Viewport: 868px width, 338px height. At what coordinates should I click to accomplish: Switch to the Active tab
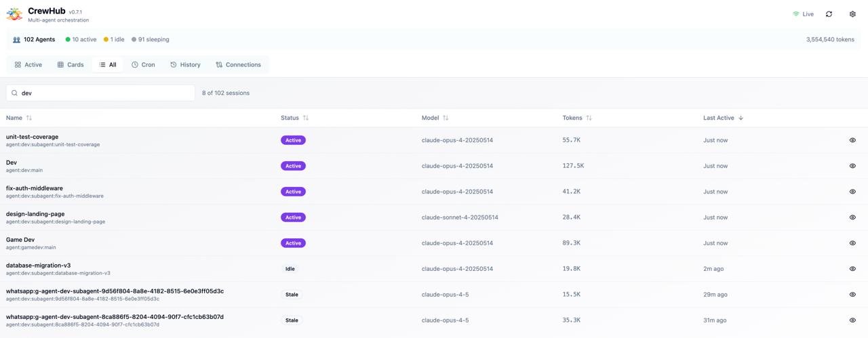coord(28,65)
